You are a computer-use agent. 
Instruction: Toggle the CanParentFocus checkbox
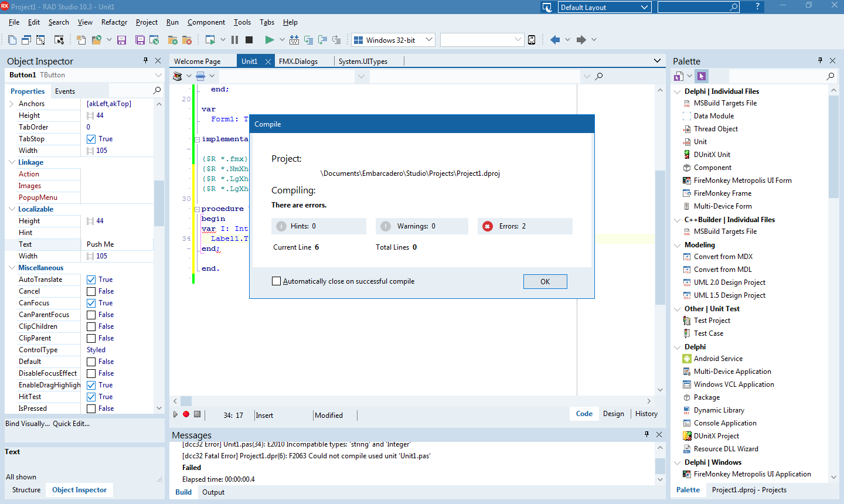click(91, 315)
